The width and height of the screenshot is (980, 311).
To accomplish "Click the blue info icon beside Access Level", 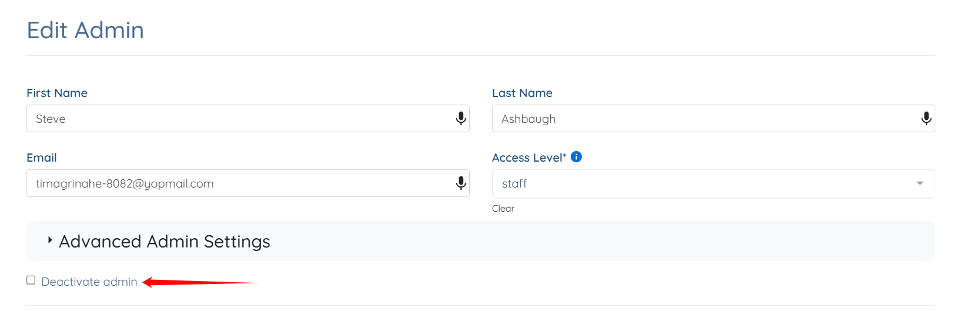I will pyautogui.click(x=576, y=157).
